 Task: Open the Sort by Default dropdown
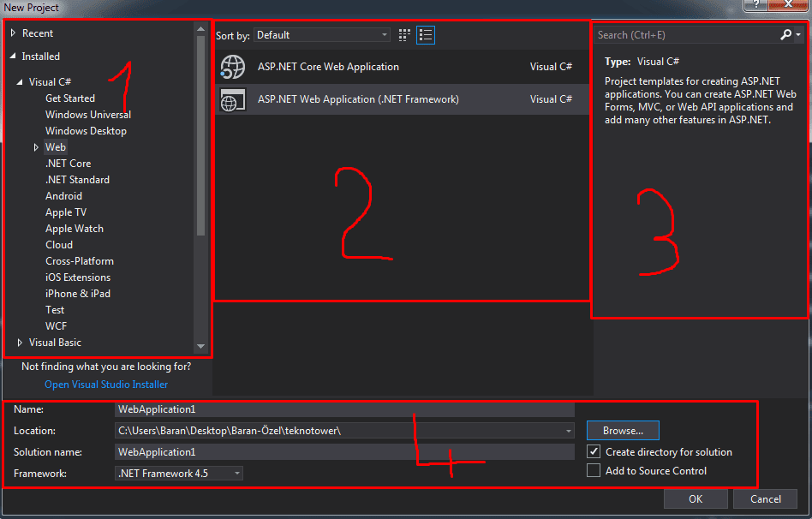[321, 35]
